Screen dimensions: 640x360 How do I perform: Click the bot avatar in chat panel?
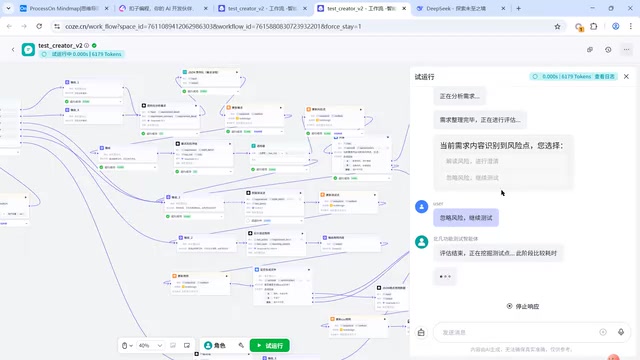tap(421, 242)
